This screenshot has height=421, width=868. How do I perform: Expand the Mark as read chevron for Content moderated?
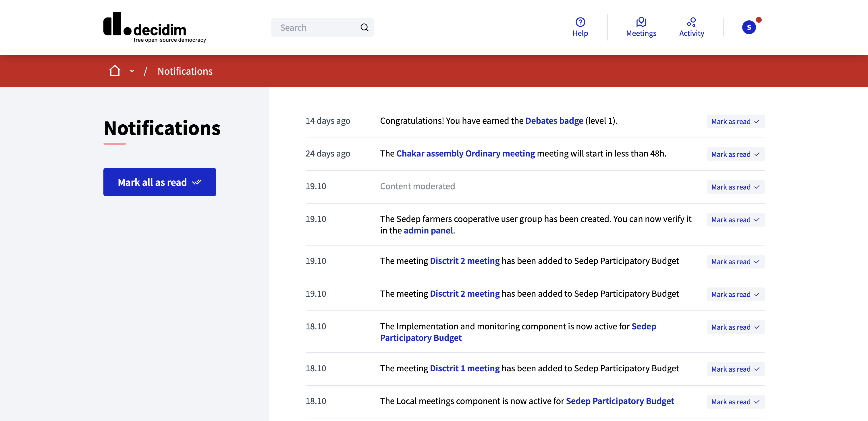pos(757,187)
